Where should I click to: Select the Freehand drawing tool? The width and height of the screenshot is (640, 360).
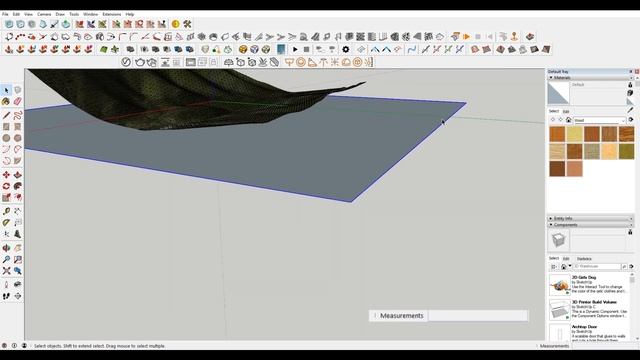[18, 115]
